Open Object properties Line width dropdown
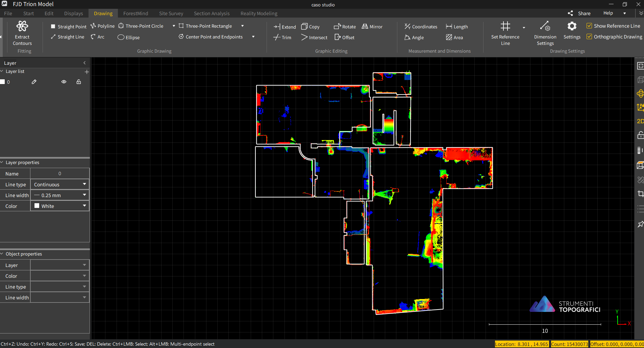The height and width of the screenshot is (348, 644). pyautogui.click(x=60, y=297)
